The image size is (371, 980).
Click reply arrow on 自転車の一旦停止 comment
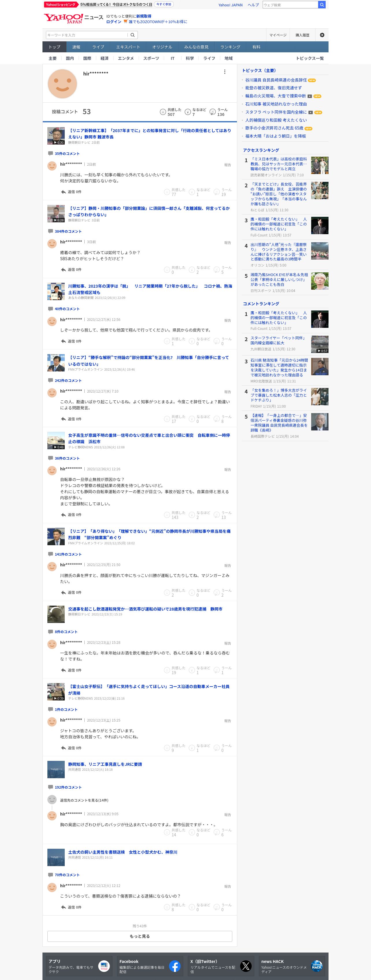click(x=64, y=515)
